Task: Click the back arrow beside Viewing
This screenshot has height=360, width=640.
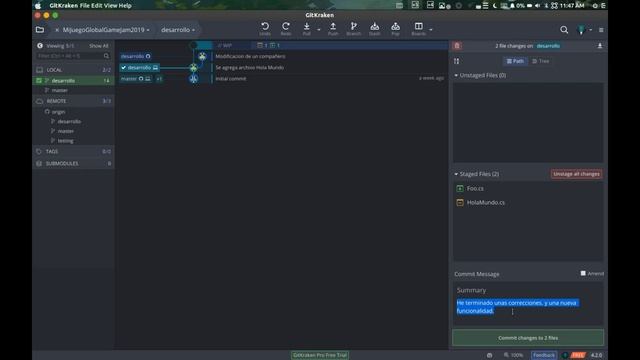Action: click(40, 46)
